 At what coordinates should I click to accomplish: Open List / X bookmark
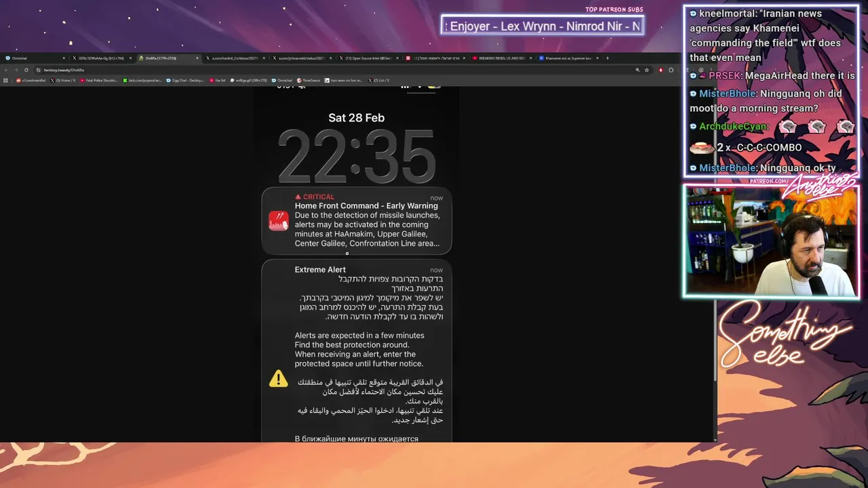378,80
